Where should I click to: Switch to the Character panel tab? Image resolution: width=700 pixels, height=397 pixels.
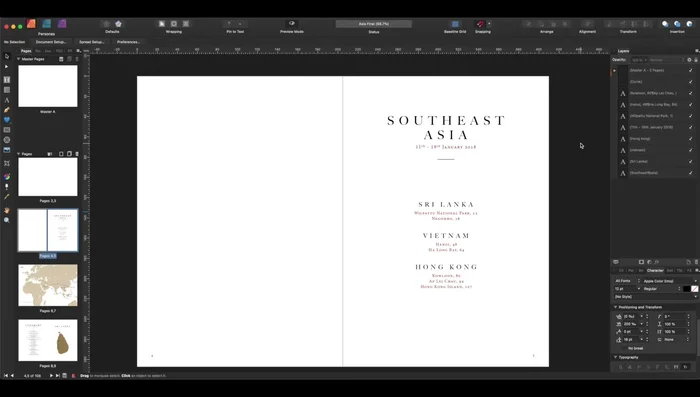coord(655,271)
